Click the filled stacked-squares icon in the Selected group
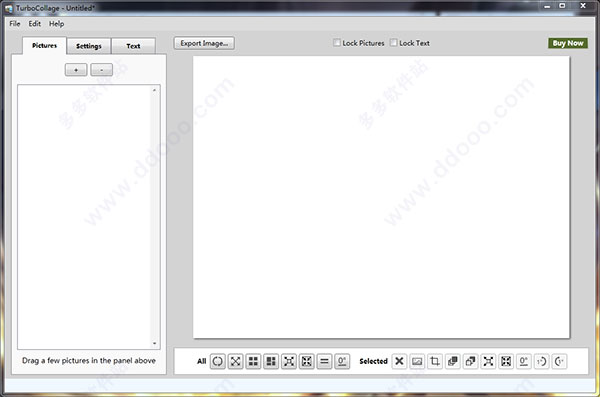The image size is (600, 397). [453, 361]
